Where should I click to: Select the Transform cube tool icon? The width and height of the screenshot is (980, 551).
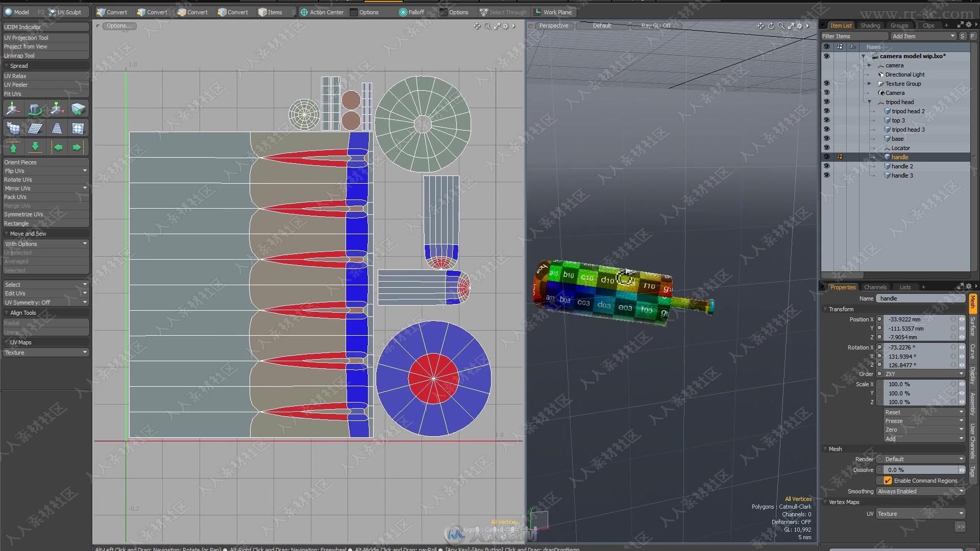78,109
